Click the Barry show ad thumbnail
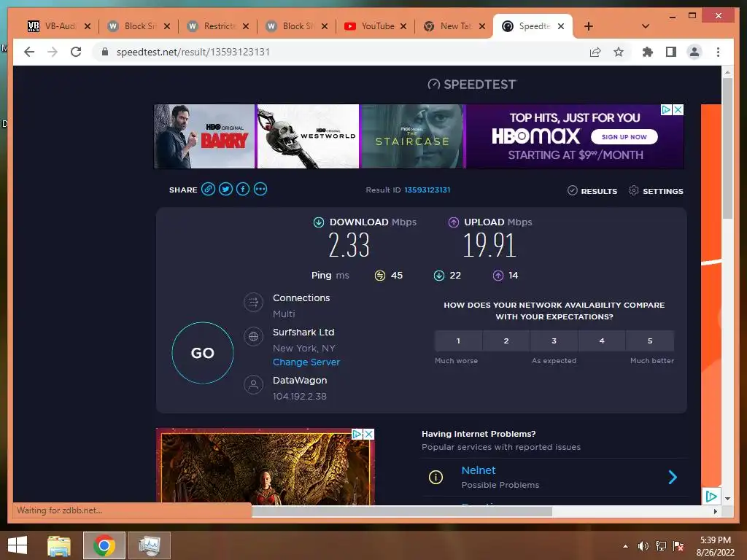The height and width of the screenshot is (560, 747). [x=204, y=136]
